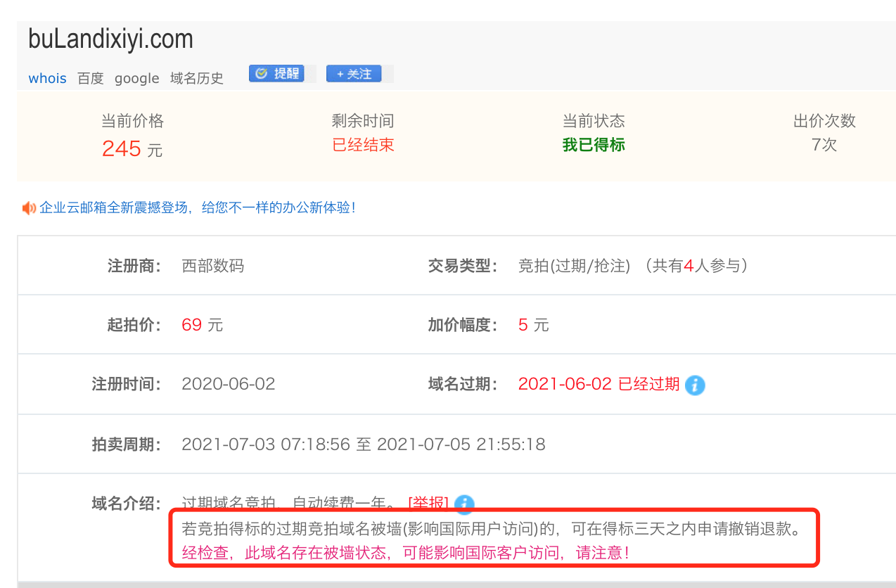Select the domain name title buLandixiyi.com
This screenshot has width=896, height=588.
pyautogui.click(x=110, y=40)
